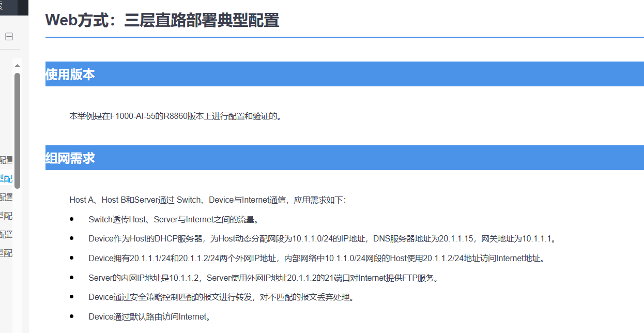Click the bullet about Device通过安全策略控制
The height and width of the screenshot is (333, 644).
coord(222,297)
